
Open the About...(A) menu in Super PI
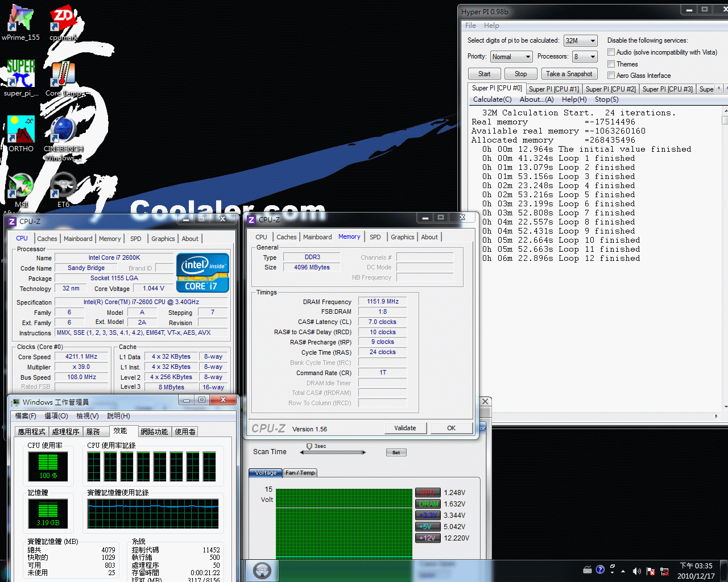pyautogui.click(x=536, y=99)
